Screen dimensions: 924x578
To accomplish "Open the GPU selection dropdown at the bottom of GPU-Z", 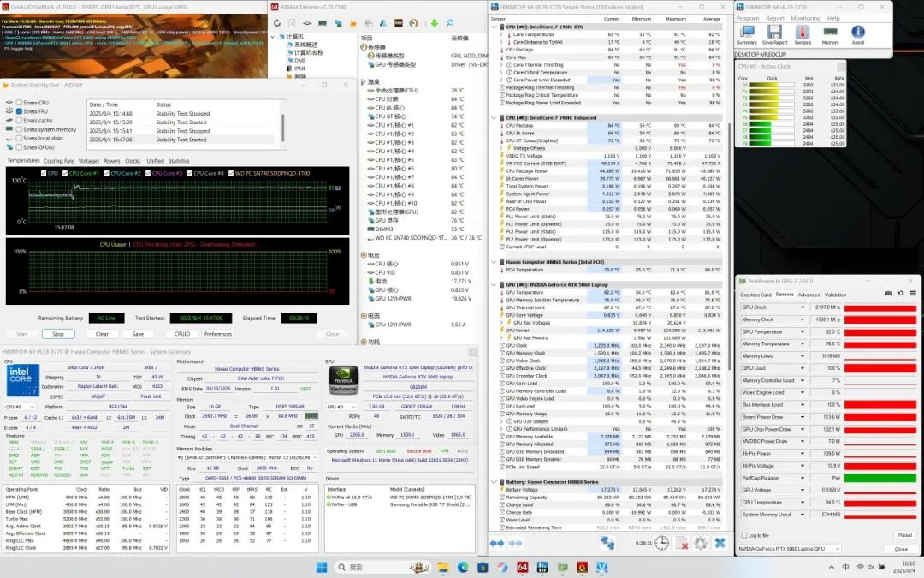I will [789, 549].
